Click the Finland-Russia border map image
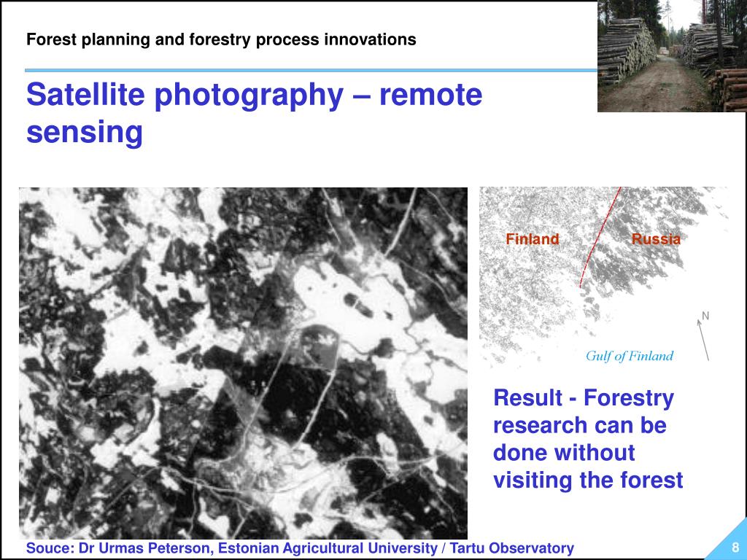This screenshot has width=747, height=560. 603,276
